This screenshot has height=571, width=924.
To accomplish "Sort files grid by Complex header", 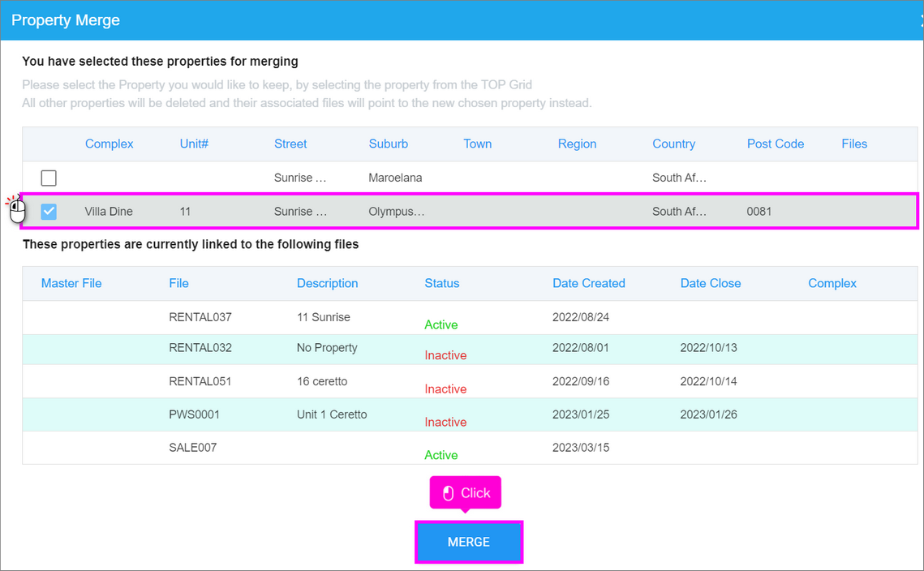I will [x=832, y=283].
